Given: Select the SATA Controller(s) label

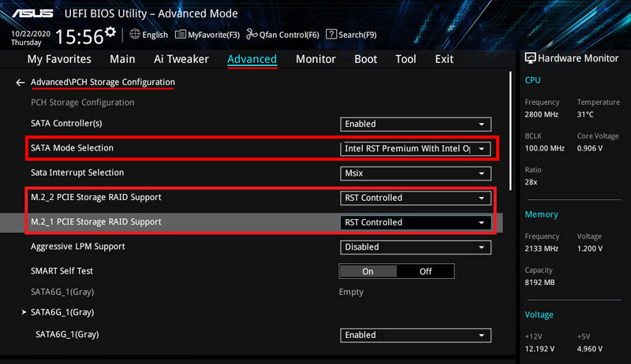Looking at the screenshot, I should point(66,124).
